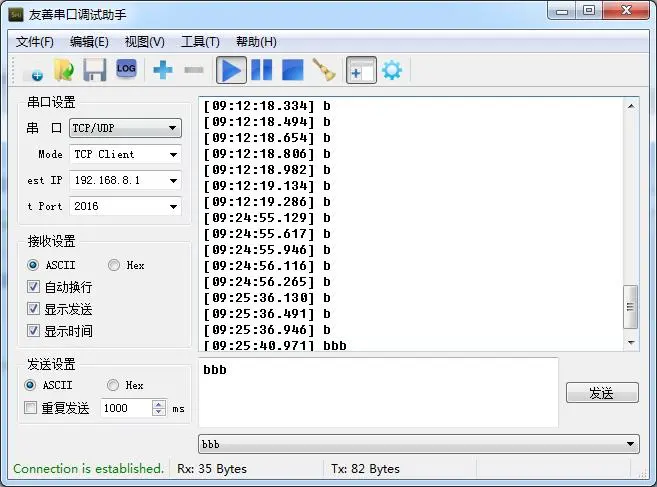Click the save floppy disk icon
This screenshot has width=657, height=487.
point(95,70)
